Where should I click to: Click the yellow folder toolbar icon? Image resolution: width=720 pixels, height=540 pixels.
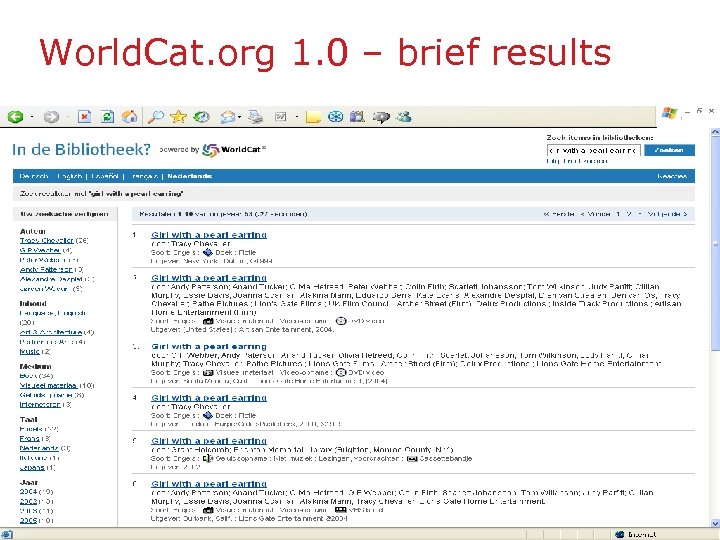pyautogui.click(x=313, y=117)
